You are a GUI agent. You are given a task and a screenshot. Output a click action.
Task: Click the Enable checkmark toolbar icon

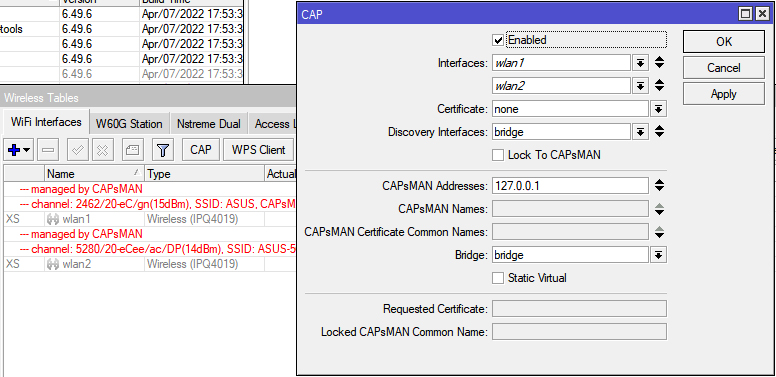(77, 150)
